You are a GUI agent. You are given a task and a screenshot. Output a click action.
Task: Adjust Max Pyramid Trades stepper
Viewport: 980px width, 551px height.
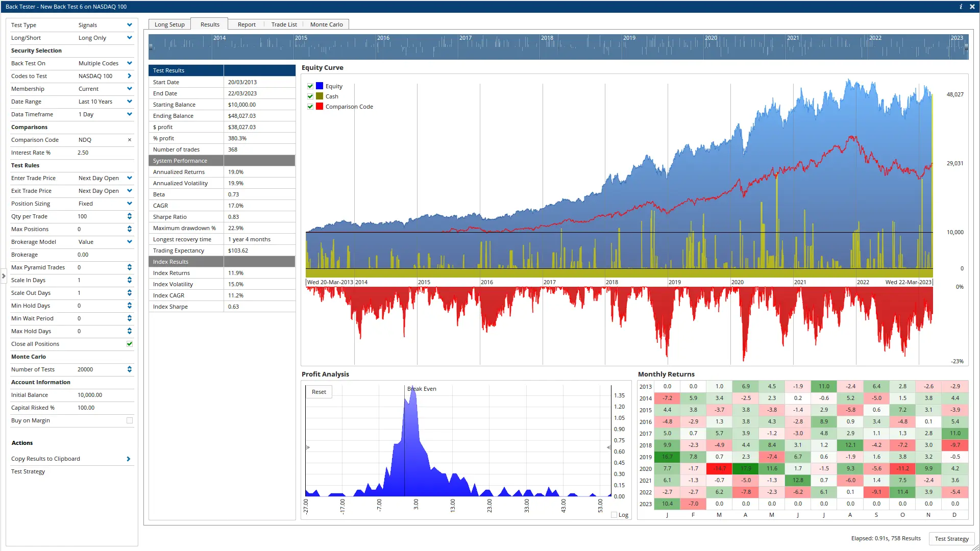click(x=130, y=267)
